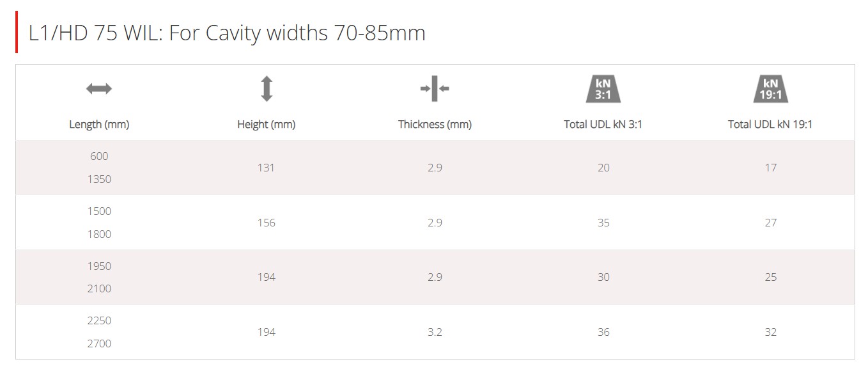Click the kN 3:1 load icon
Image resolution: width=868 pixels, height=371 pixels.
603,90
